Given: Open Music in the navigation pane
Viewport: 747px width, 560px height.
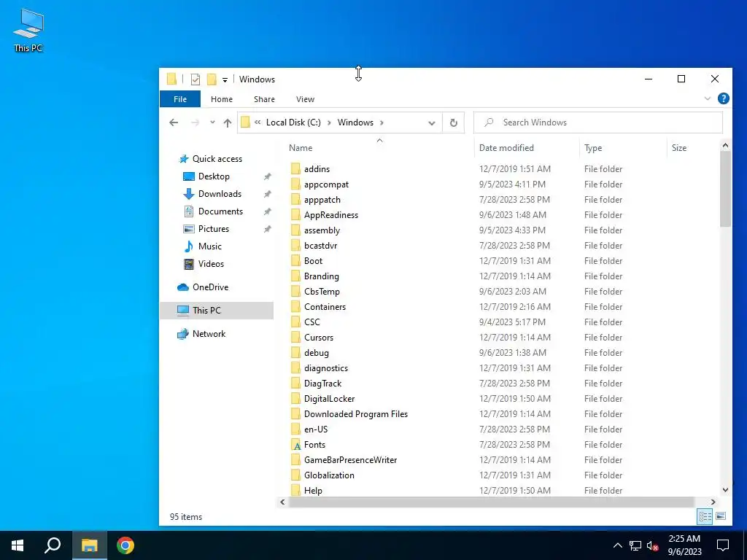Looking at the screenshot, I should pos(209,246).
